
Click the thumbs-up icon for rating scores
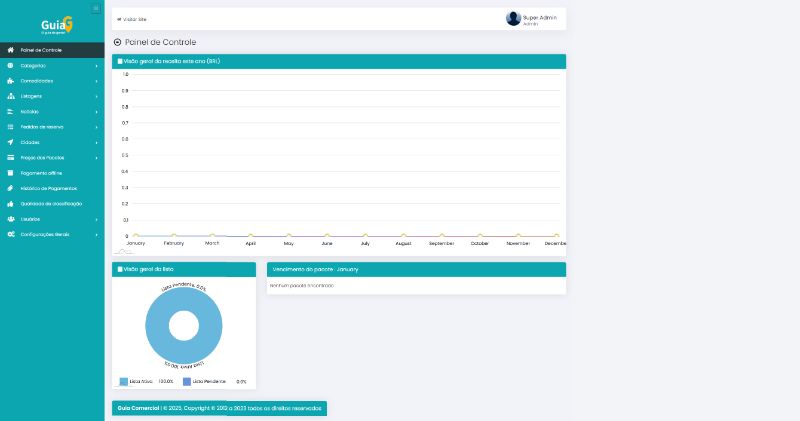pos(10,203)
